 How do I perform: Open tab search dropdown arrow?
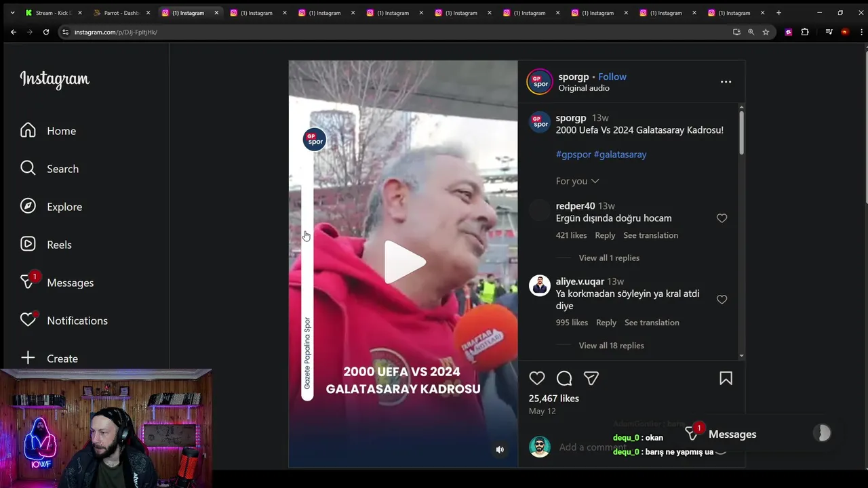(12, 13)
